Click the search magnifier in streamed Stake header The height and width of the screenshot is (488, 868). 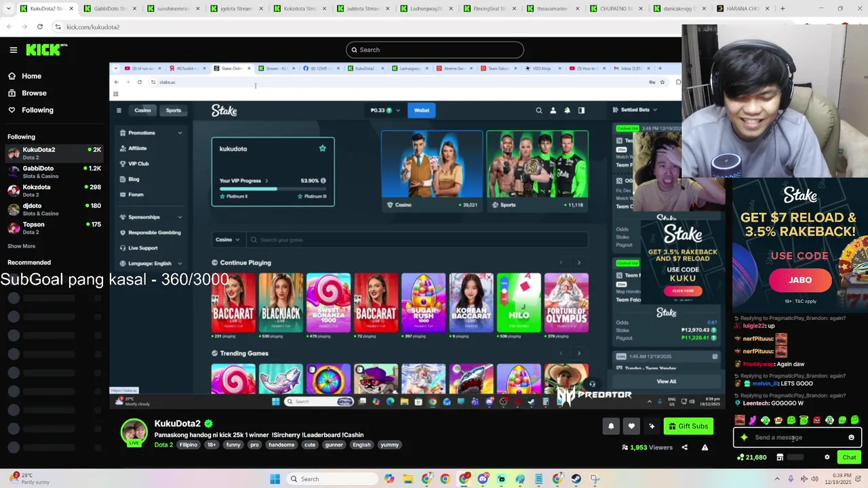(x=539, y=110)
